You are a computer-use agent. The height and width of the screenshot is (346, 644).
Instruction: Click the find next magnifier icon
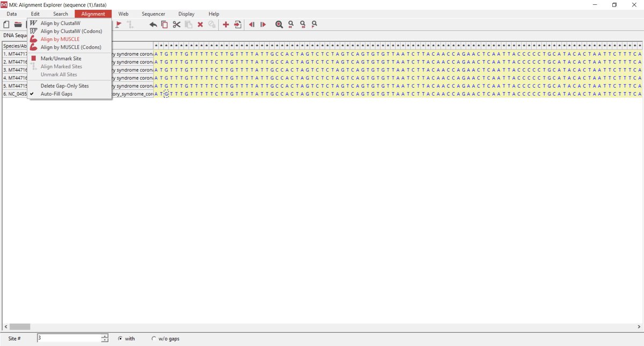(x=303, y=24)
